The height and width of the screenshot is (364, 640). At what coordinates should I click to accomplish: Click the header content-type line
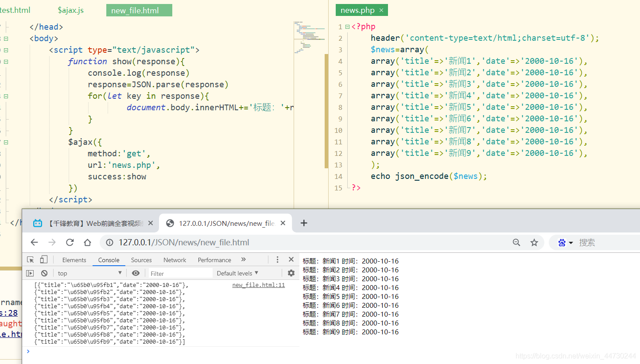click(485, 38)
